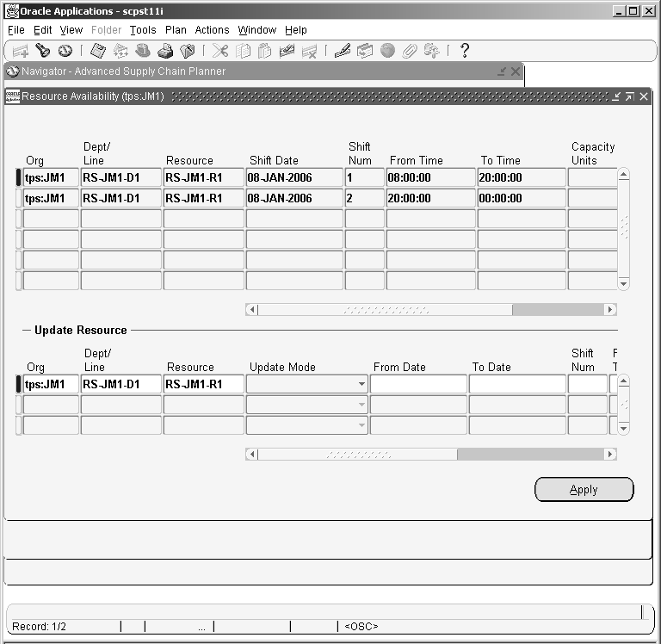This screenshot has height=644, width=661.
Task: Click Update Resource horizontal scroll left arrow
Action: pos(252,455)
